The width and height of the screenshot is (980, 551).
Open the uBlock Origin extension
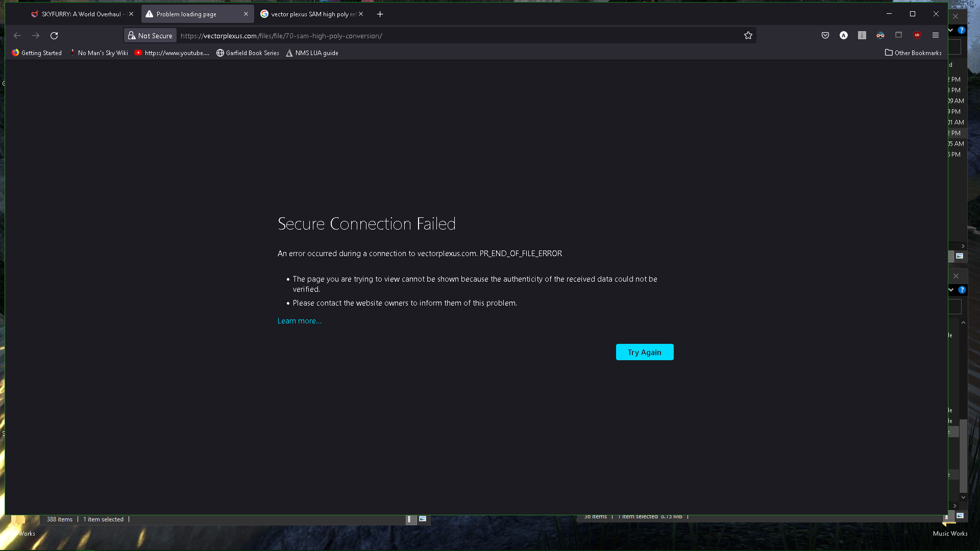tap(917, 35)
